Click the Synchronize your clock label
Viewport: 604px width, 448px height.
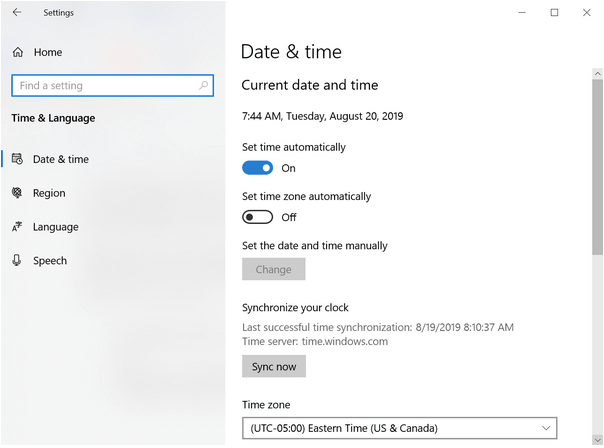click(x=295, y=308)
